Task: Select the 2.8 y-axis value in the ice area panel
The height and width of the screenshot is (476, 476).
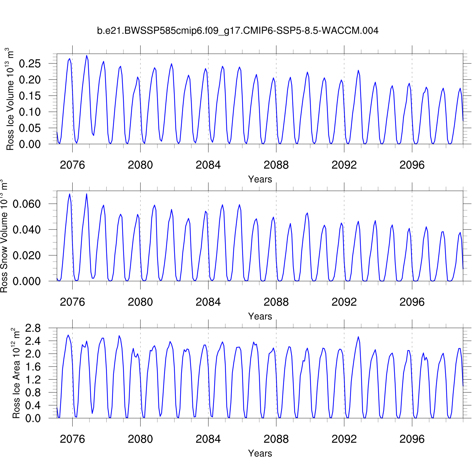Action: click(33, 328)
